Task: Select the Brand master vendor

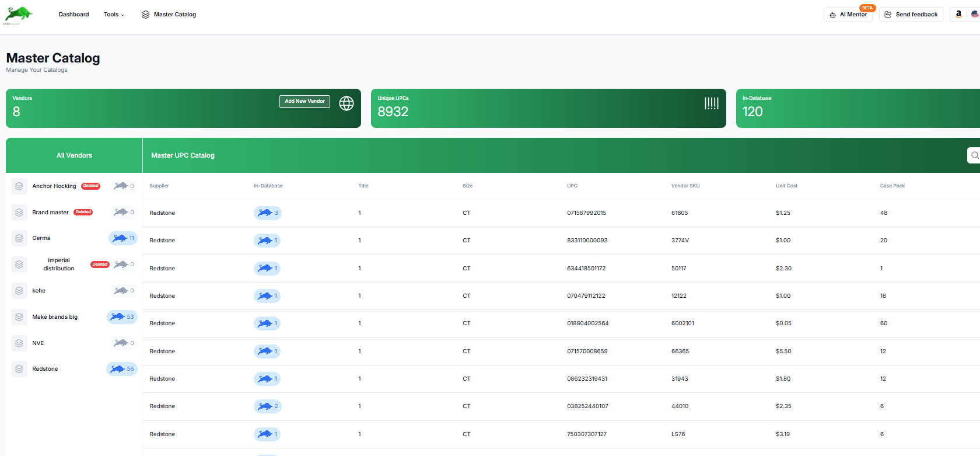Action: [50, 213]
